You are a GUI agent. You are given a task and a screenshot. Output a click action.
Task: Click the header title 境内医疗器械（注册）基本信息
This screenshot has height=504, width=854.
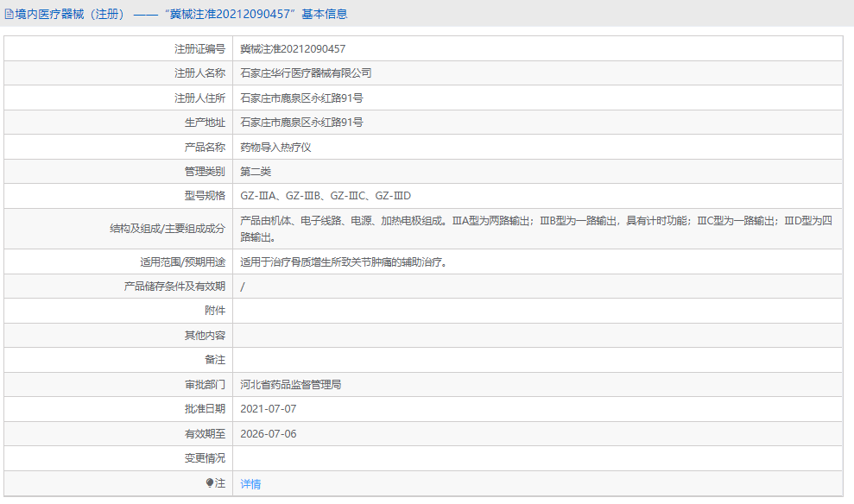[181, 14]
